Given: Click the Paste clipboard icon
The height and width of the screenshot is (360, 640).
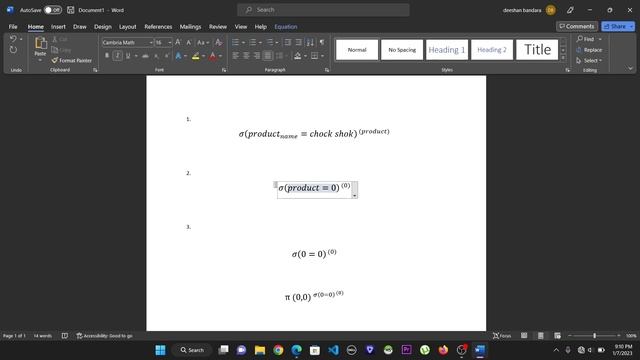Looking at the screenshot, I should pos(40,43).
